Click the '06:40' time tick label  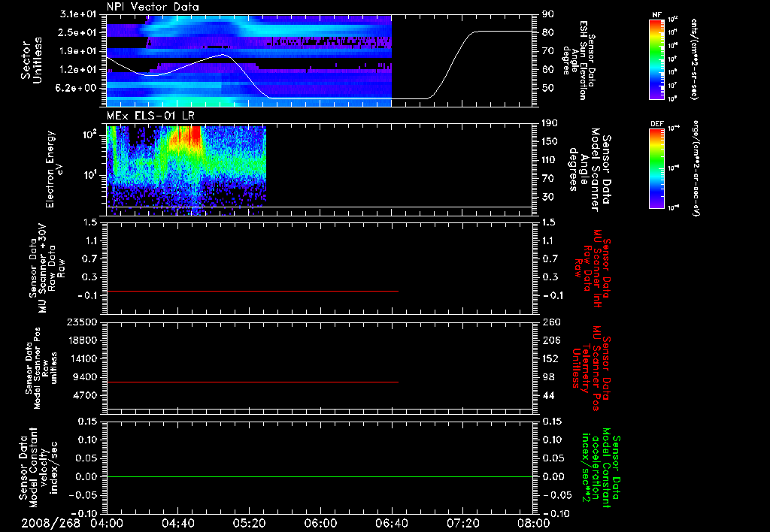[x=391, y=523]
